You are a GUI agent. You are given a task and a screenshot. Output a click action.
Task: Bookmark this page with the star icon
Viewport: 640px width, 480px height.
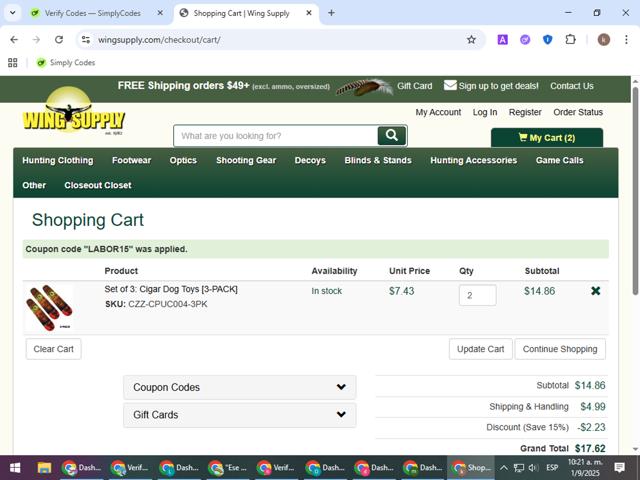471,40
